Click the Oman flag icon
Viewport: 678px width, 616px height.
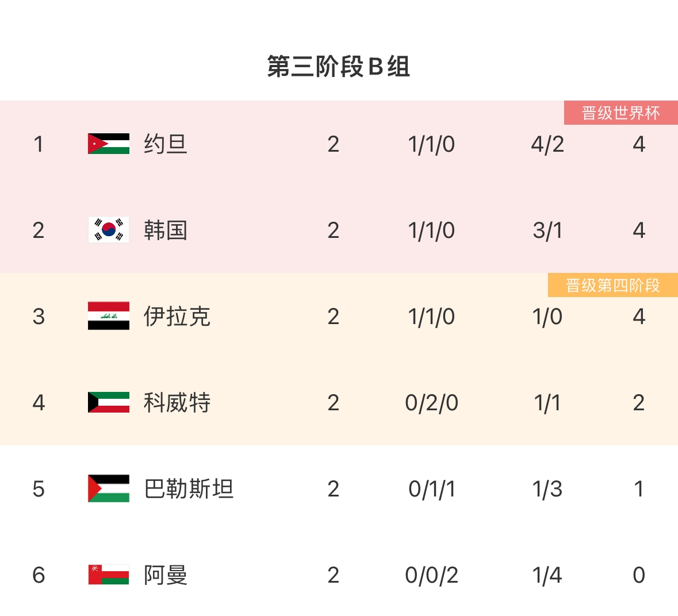[x=109, y=575]
